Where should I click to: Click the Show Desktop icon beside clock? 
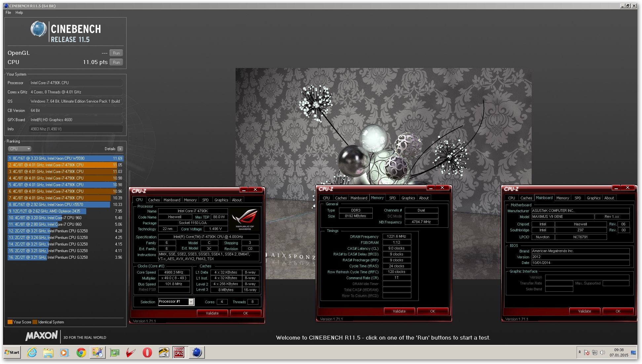[x=634, y=352]
